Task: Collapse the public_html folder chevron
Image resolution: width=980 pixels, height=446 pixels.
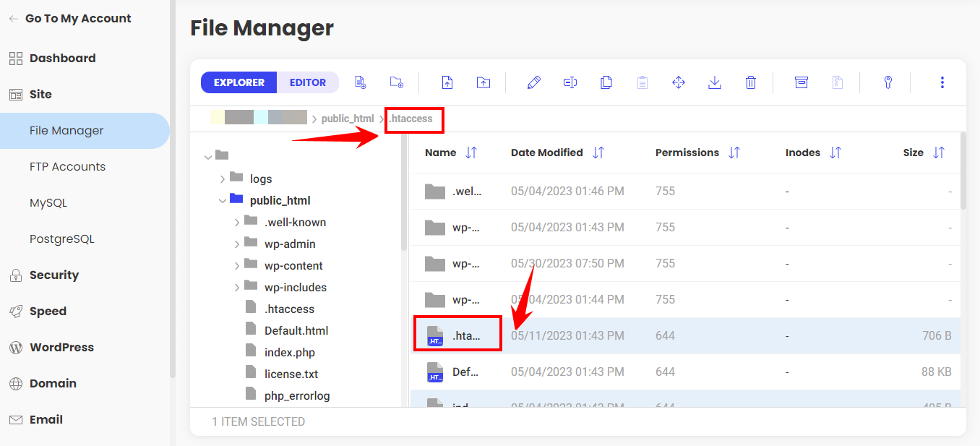Action: pos(223,200)
